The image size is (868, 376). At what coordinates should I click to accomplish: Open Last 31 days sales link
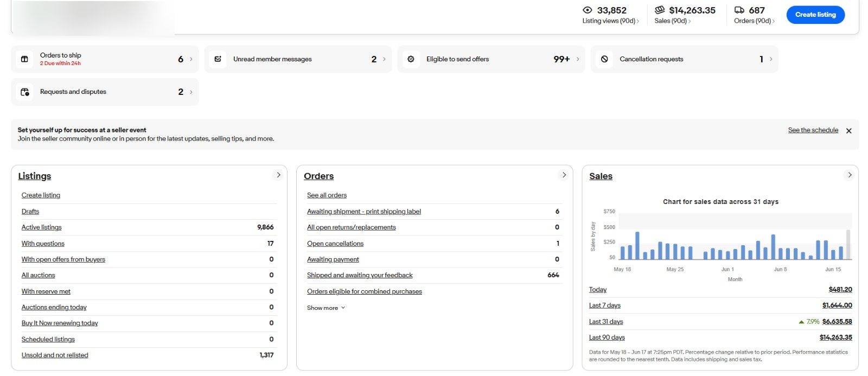pos(606,322)
